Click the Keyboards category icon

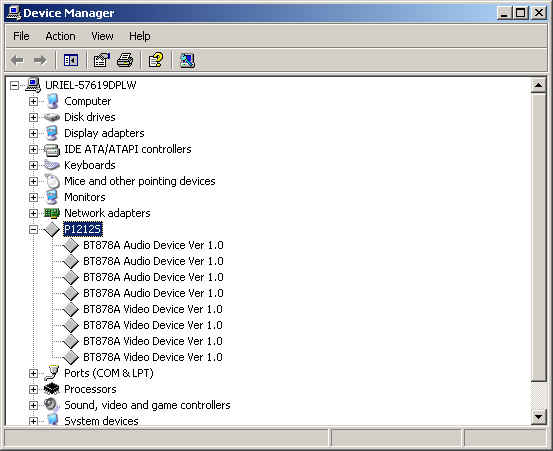[51, 165]
